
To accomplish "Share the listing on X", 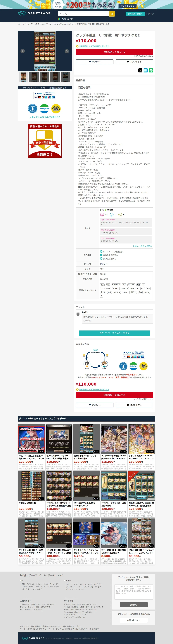I will [140, 70].
